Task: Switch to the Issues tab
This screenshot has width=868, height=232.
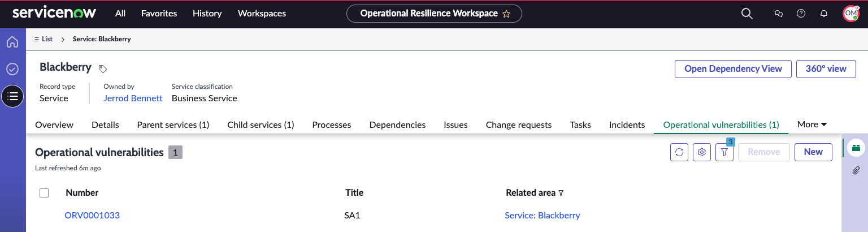Action: pos(455,125)
